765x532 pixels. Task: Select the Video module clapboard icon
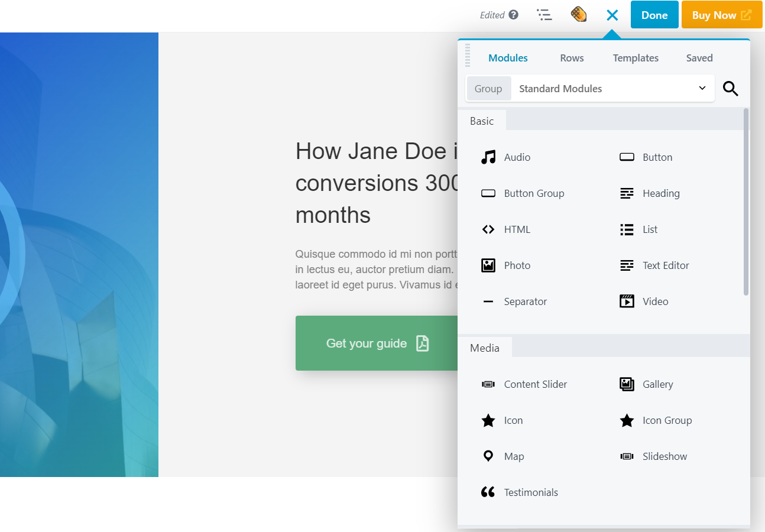click(627, 301)
